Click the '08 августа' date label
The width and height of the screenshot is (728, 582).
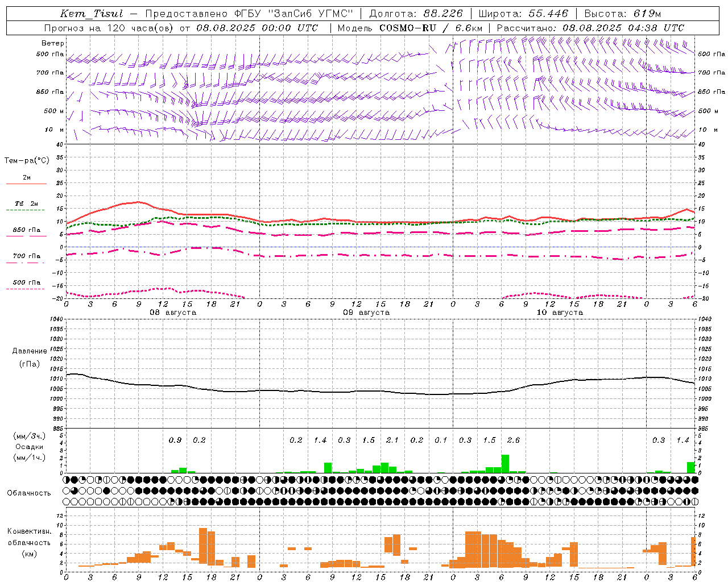[x=173, y=313]
